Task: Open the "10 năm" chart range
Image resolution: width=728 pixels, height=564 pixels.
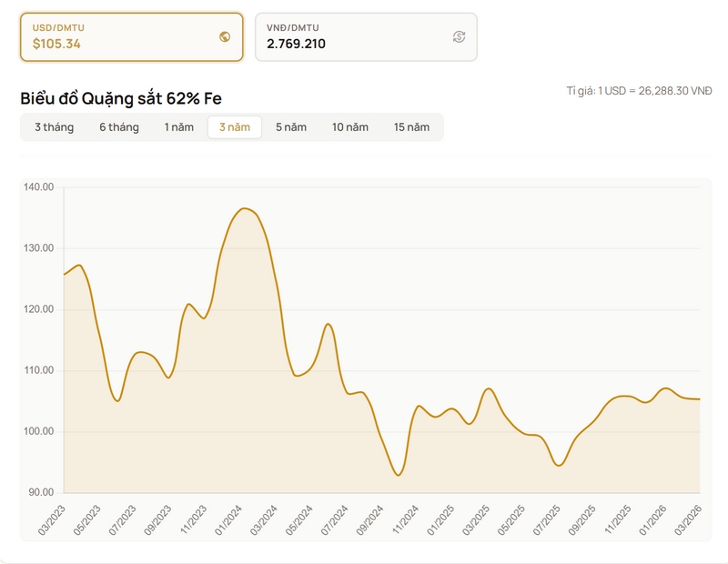Action: 350,127
